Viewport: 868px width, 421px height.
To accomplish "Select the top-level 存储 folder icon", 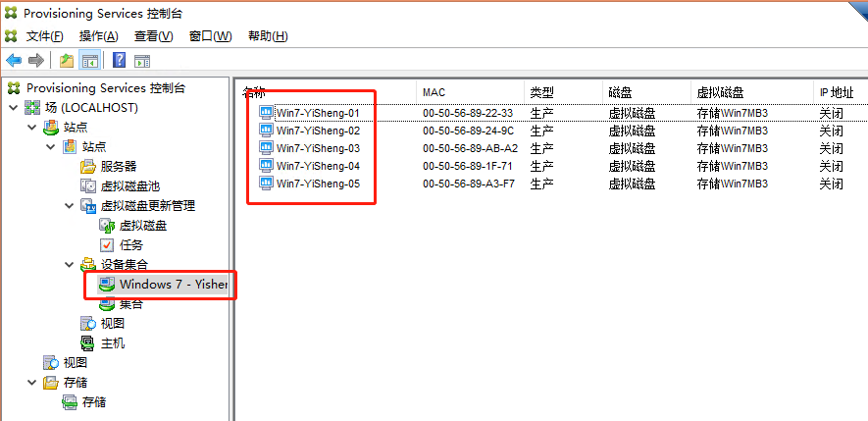I will pyautogui.click(x=51, y=382).
